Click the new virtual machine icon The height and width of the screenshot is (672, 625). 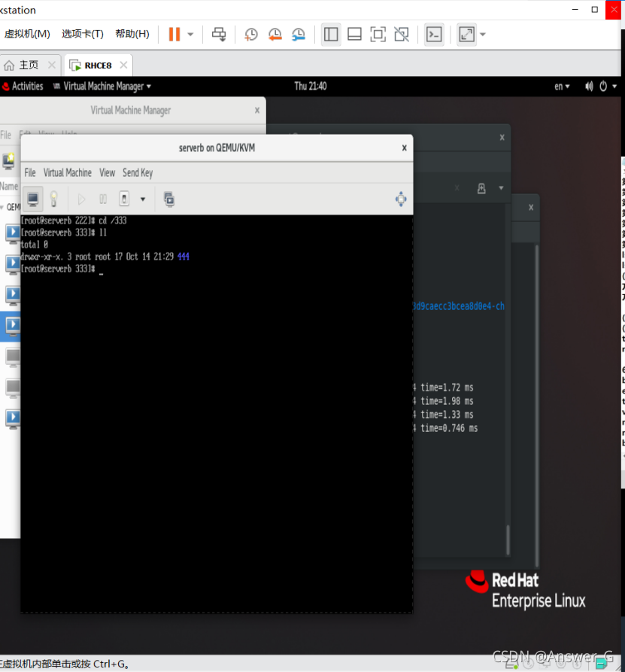point(8,161)
